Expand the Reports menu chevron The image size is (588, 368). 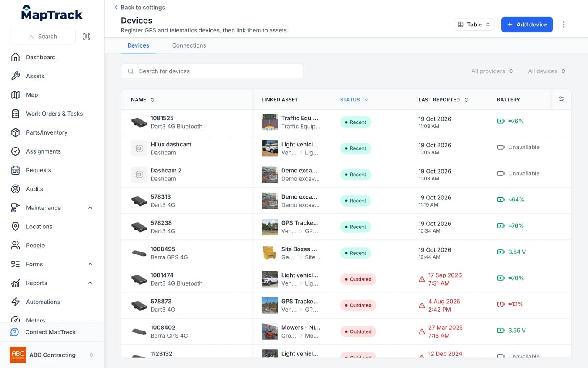click(90, 283)
